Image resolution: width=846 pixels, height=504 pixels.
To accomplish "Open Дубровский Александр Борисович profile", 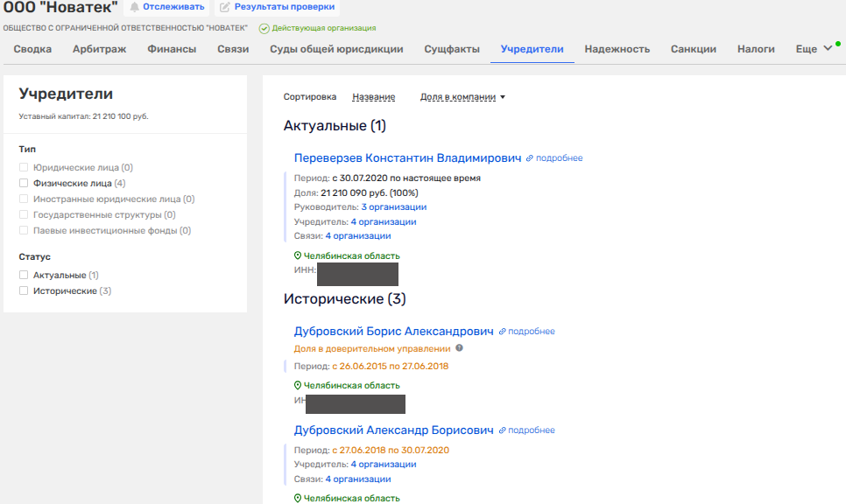I will tap(393, 430).
